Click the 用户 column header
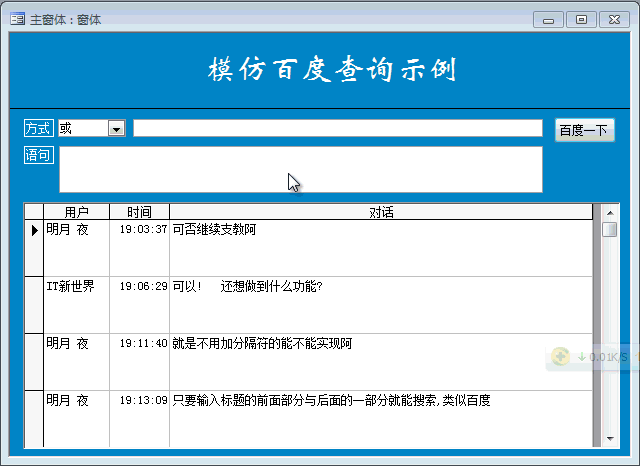640x466 pixels. click(76, 212)
